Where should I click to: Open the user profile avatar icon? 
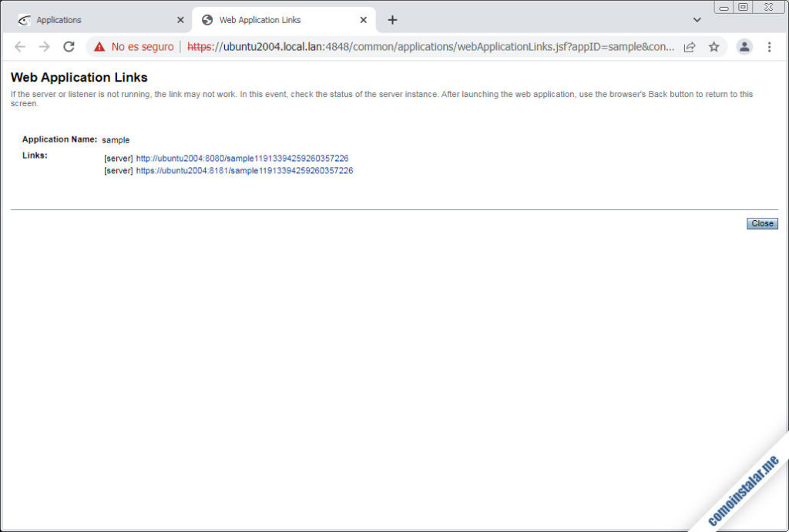click(744, 47)
